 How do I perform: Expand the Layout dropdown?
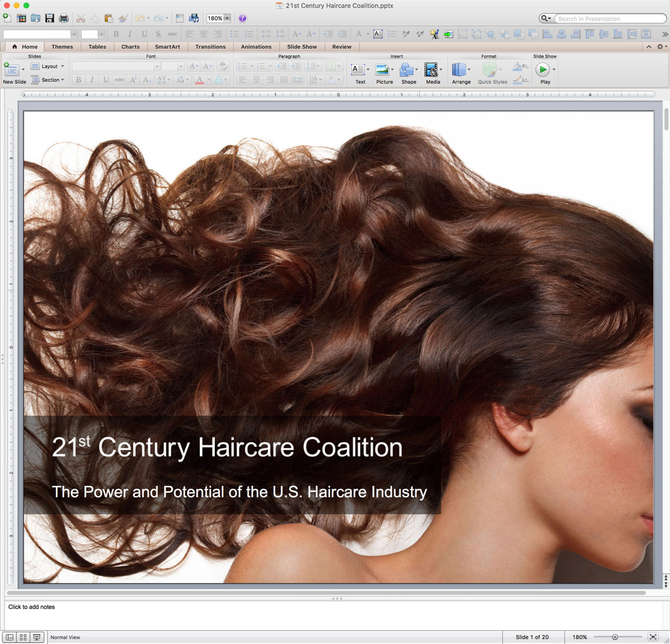(x=48, y=67)
